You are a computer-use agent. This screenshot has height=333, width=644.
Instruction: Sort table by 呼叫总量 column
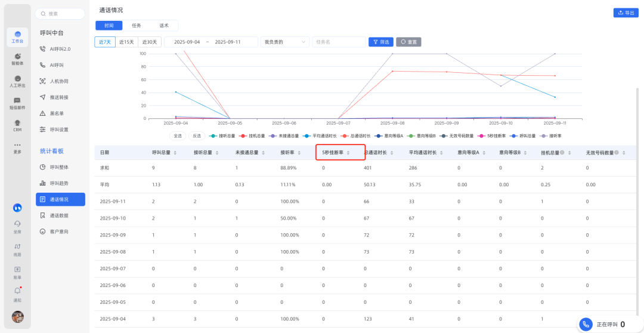pos(174,153)
